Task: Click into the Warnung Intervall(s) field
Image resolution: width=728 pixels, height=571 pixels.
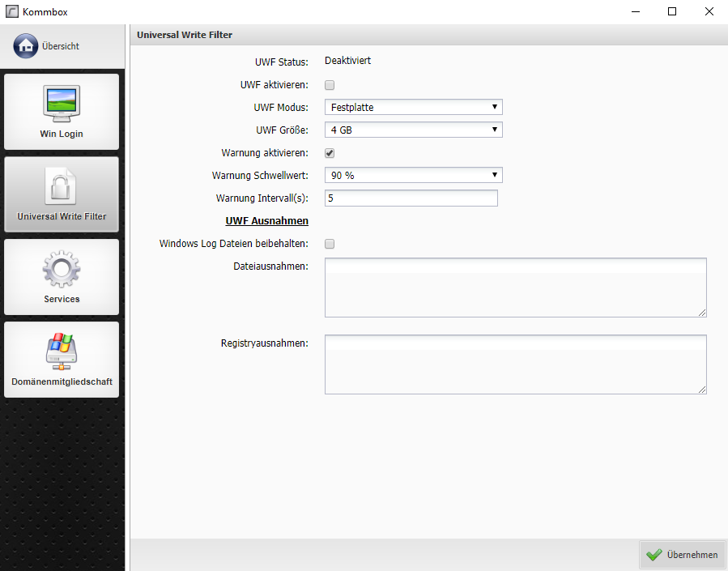Action: 411,198
